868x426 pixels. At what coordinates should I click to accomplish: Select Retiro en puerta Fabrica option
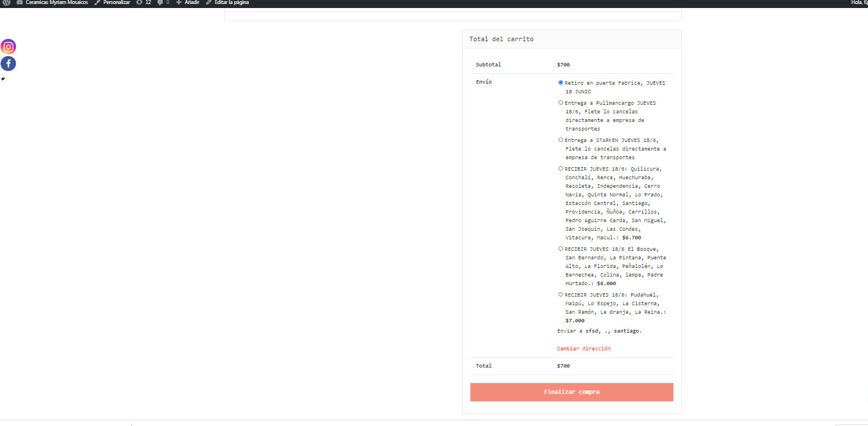pyautogui.click(x=561, y=82)
